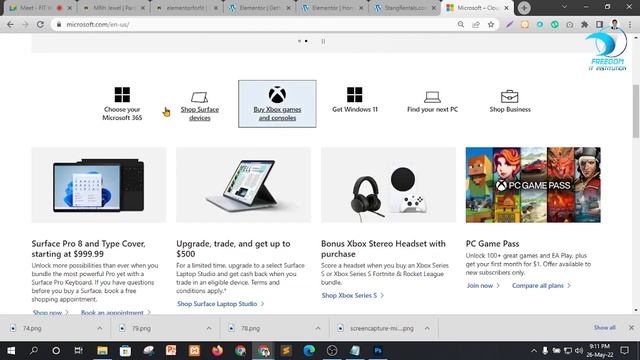Open Photoshop from the taskbar
The image size is (640, 360).
pos(378,350)
